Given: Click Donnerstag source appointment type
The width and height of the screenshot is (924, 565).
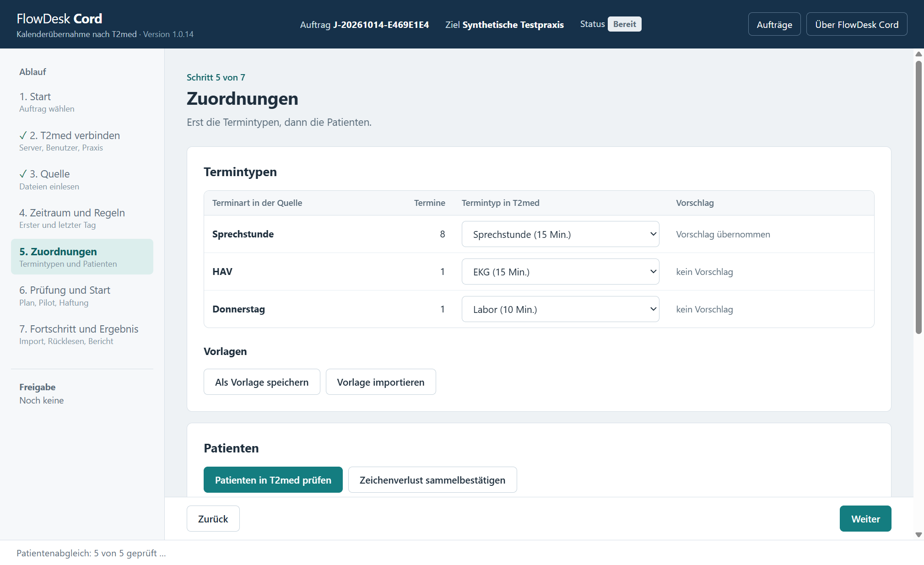Looking at the screenshot, I should point(238,309).
